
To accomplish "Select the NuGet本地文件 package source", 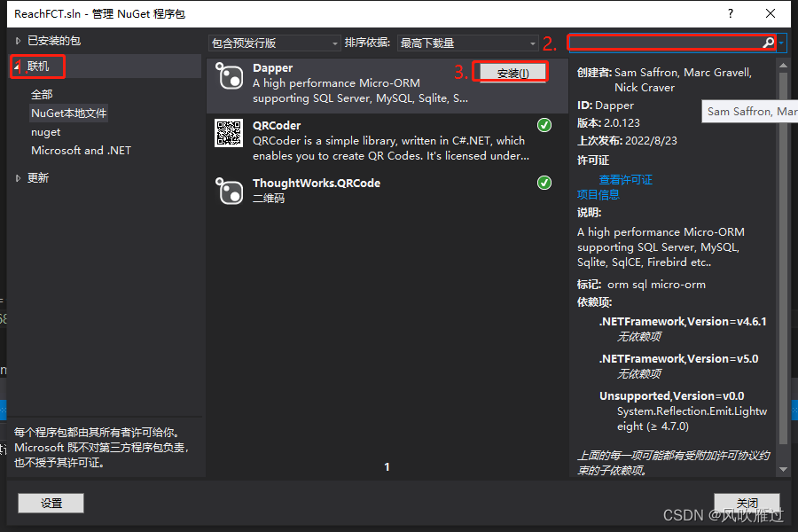I will [68, 113].
